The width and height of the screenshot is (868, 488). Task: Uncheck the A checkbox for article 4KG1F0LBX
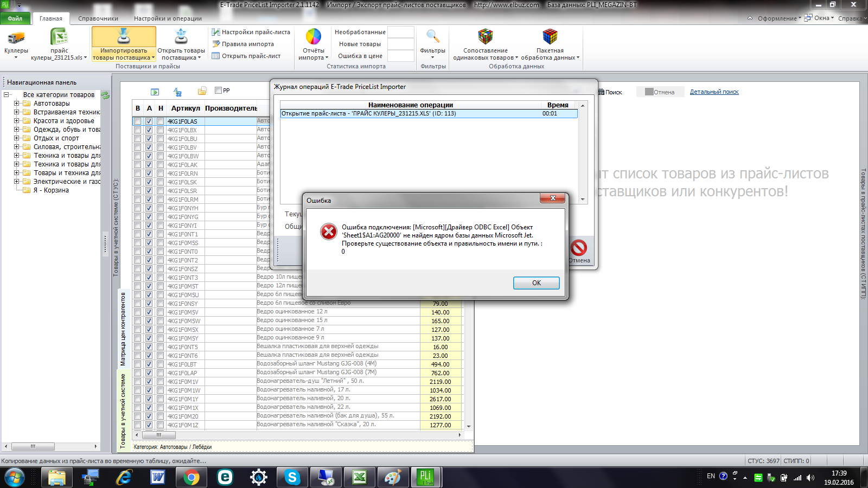[x=149, y=130]
